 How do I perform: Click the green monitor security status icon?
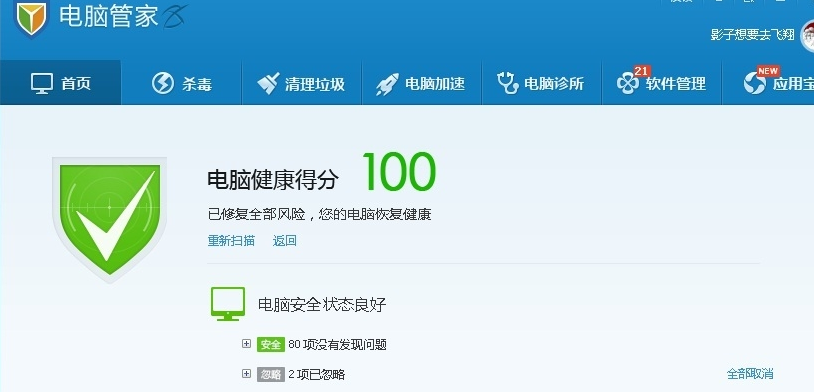pos(228,304)
